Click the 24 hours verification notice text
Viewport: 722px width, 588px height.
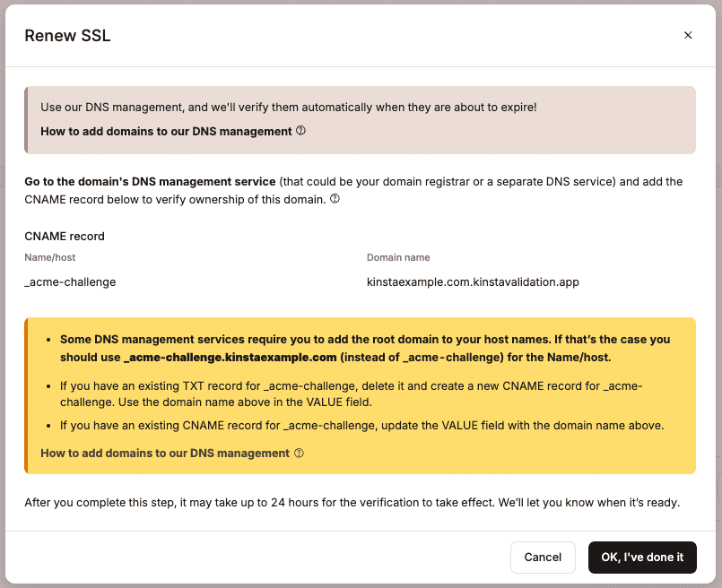point(352,502)
